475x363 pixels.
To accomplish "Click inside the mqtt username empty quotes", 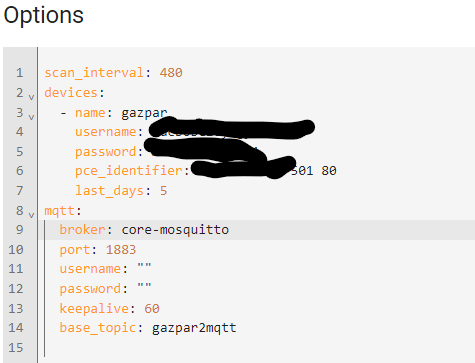I will (144, 268).
